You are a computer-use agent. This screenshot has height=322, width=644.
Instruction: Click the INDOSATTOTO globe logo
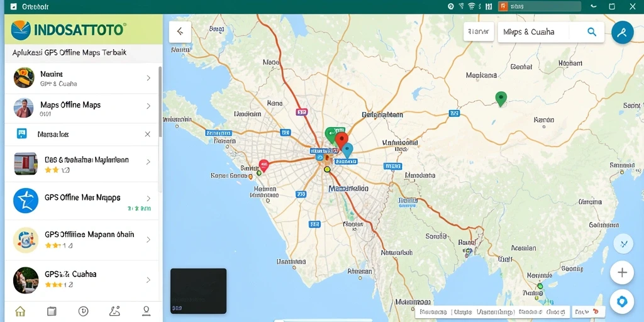pos(21,30)
